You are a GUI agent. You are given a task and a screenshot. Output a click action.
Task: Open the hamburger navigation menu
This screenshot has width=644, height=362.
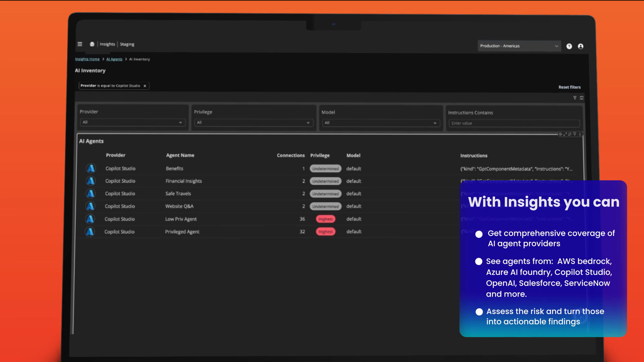(x=80, y=44)
